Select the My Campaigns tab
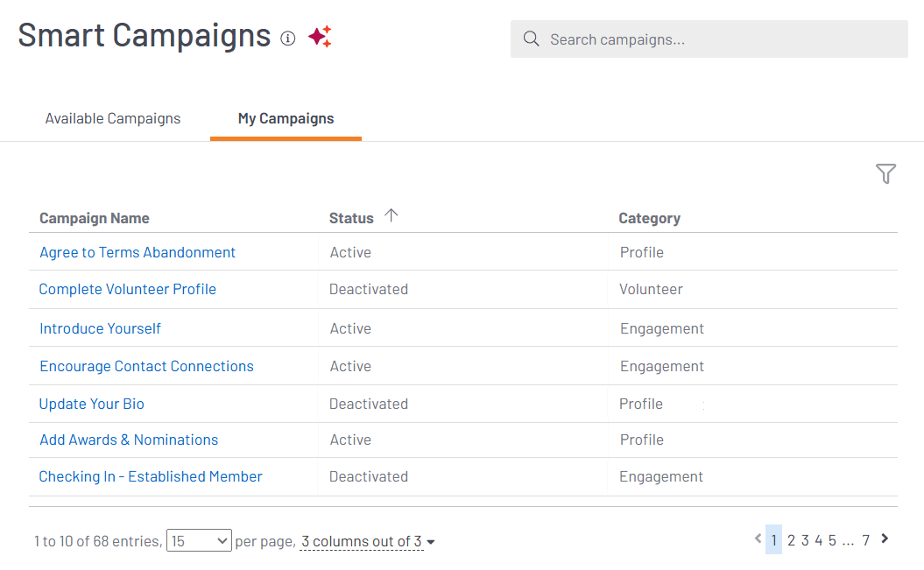 coord(286,118)
